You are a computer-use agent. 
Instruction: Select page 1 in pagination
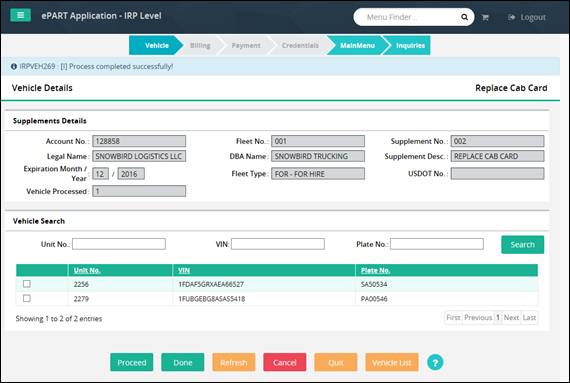(498, 318)
